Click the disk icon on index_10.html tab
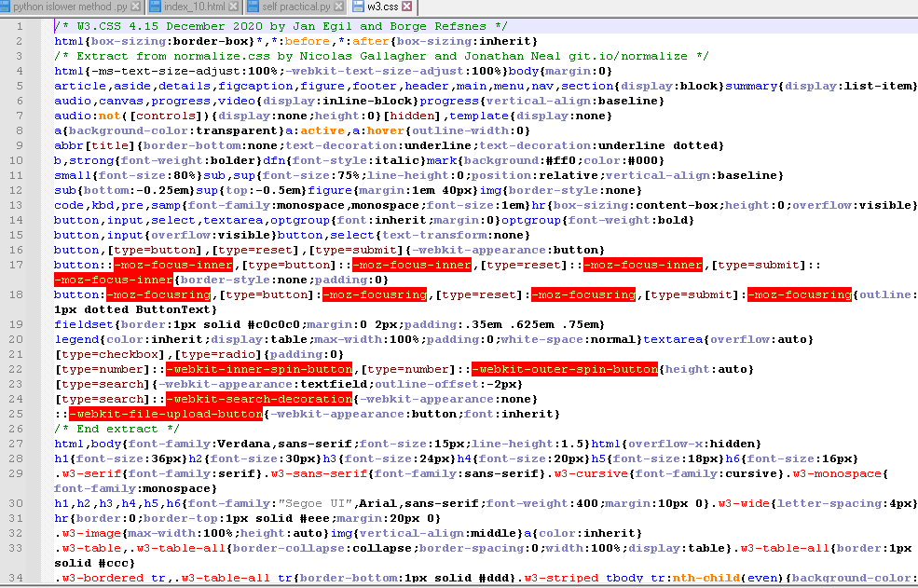This screenshot has height=588, width=918. click(157, 7)
